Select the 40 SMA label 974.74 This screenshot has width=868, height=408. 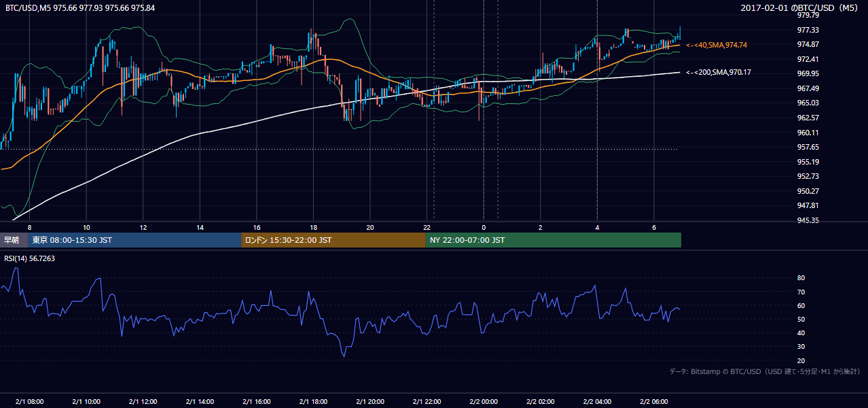[717, 45]
